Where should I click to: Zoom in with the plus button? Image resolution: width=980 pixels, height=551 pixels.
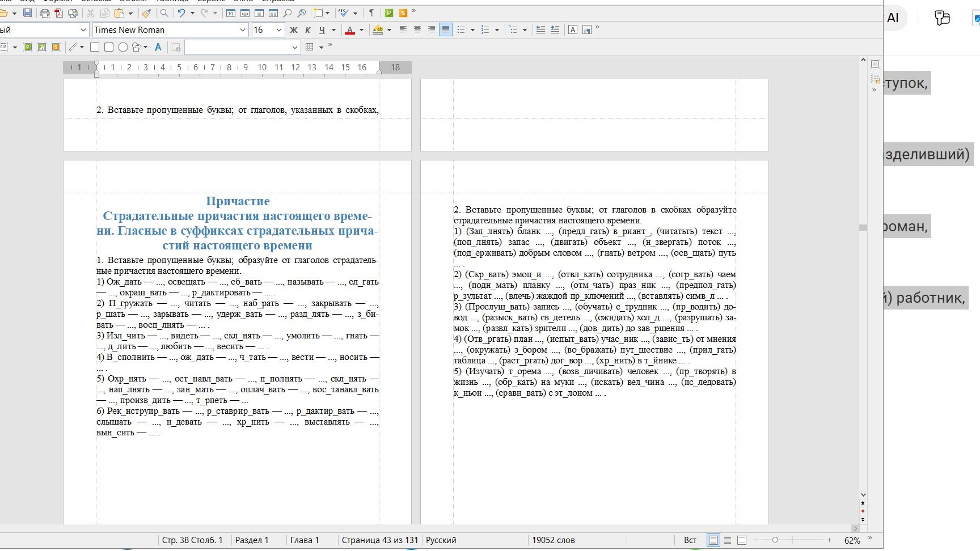pos(829,540)
